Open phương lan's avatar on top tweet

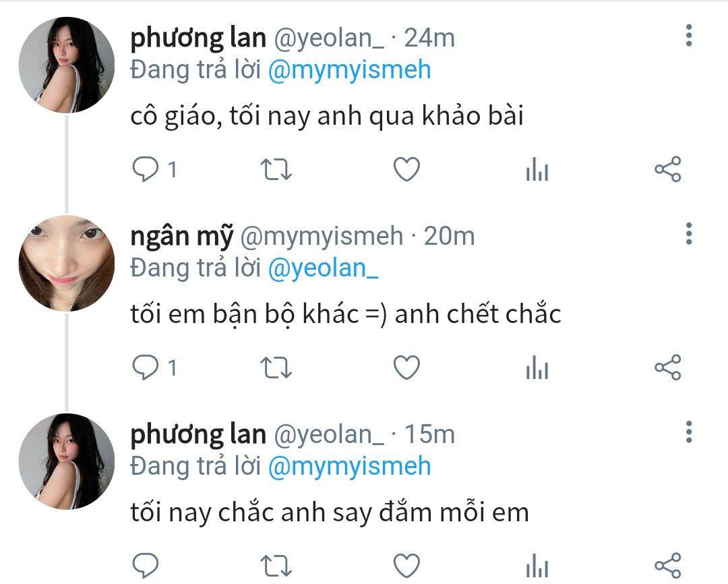(x=66, y=65)
